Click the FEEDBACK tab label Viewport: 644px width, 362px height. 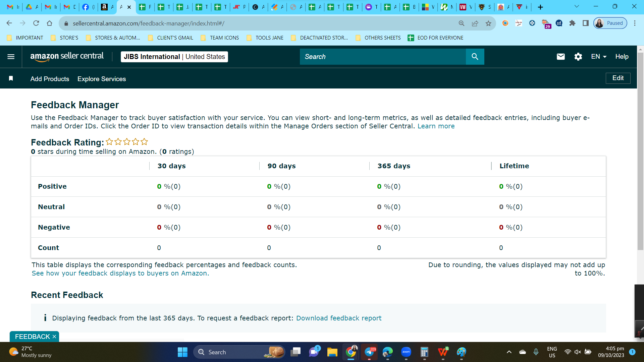click(x=32, y=337)
